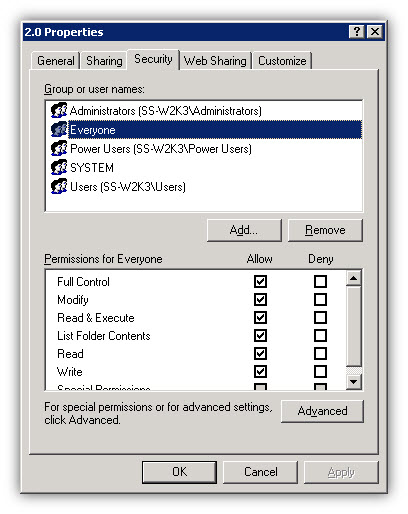This screenshot has height=514, width=408.
Task: Uncheck Allow for Full Control
Action: point(260,281)
